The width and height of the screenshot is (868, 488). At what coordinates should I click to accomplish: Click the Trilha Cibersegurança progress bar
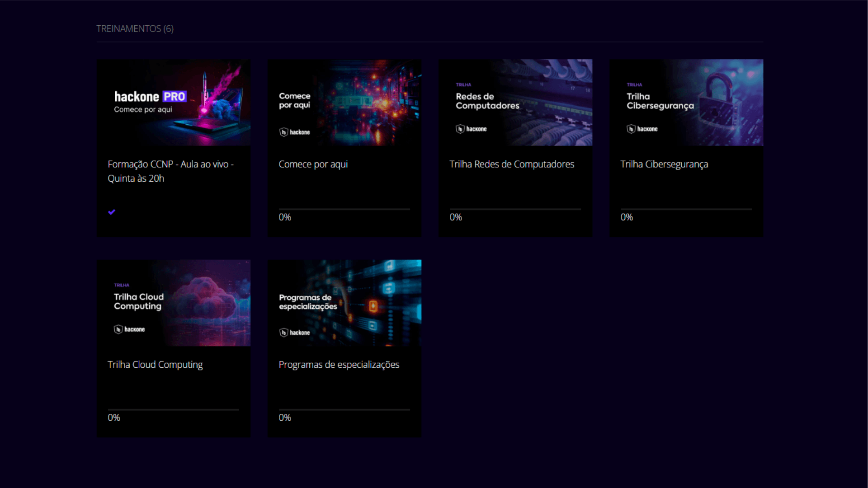click(x=686, y=209)
